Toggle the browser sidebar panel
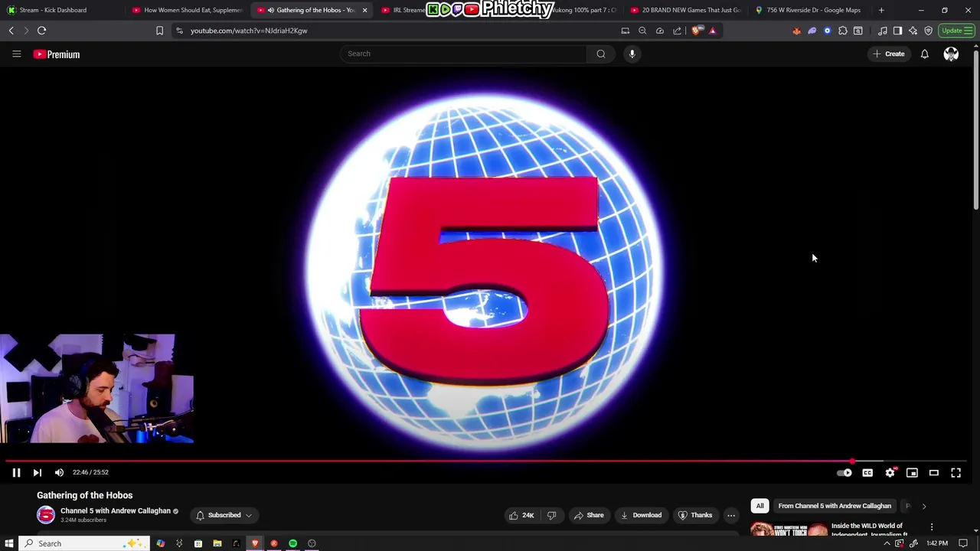Viewport: 980px width, 551px height. (897, 31)
